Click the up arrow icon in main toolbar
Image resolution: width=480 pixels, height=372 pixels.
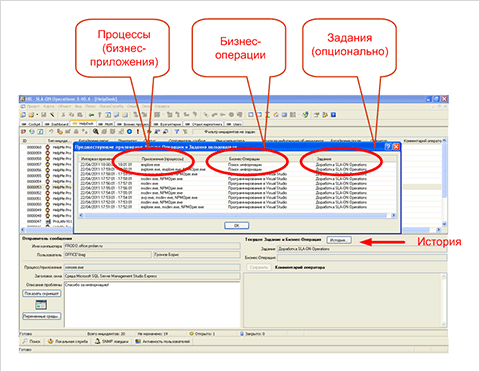[99, 115]
